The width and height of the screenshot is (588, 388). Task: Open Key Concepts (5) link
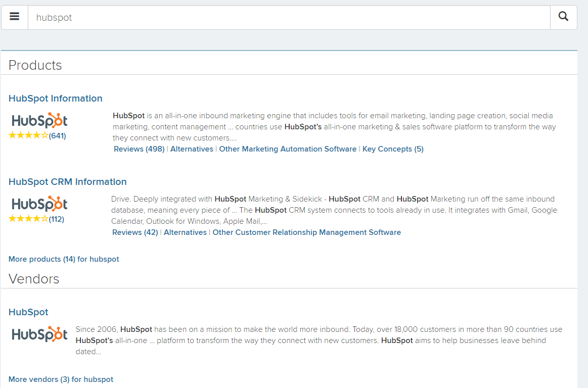[x=393, y=149]
